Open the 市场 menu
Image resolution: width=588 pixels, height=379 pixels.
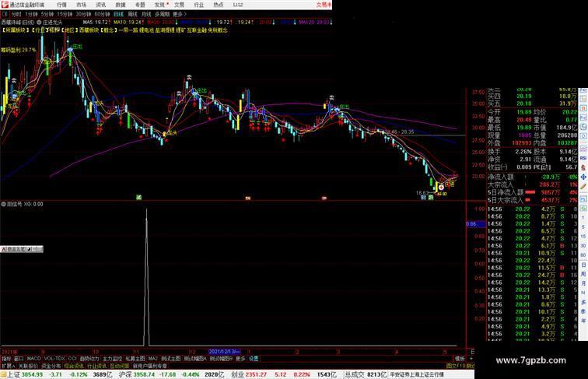[x=81, y=5]
